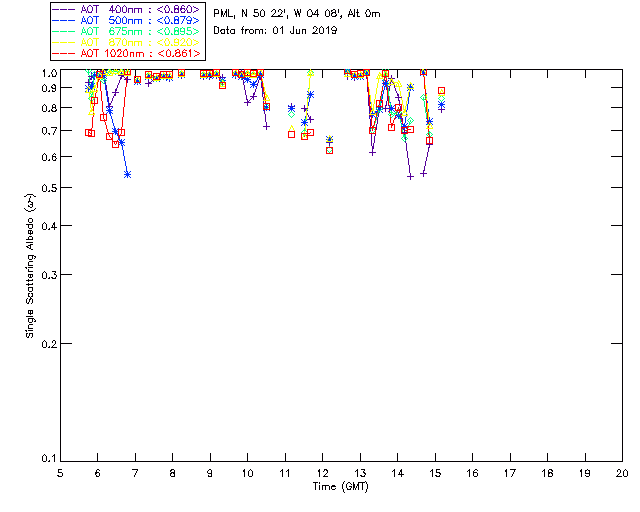Click the x-axis tick label 20

622,471
